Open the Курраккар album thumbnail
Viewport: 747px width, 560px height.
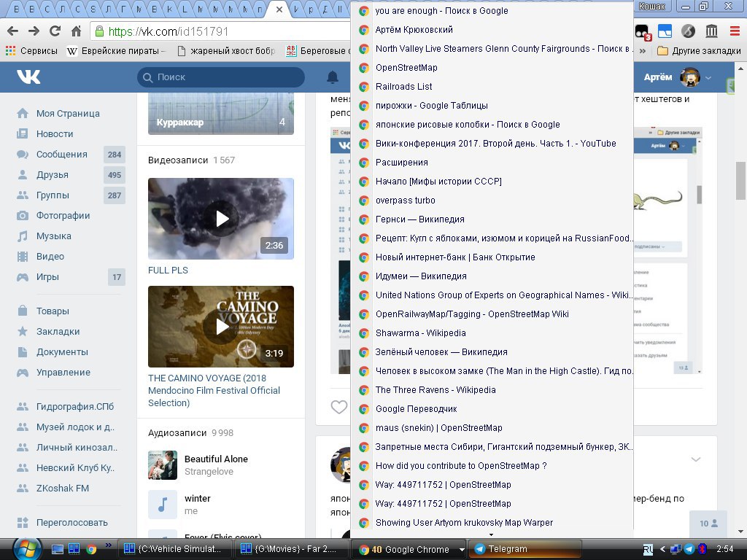(221, 114)
